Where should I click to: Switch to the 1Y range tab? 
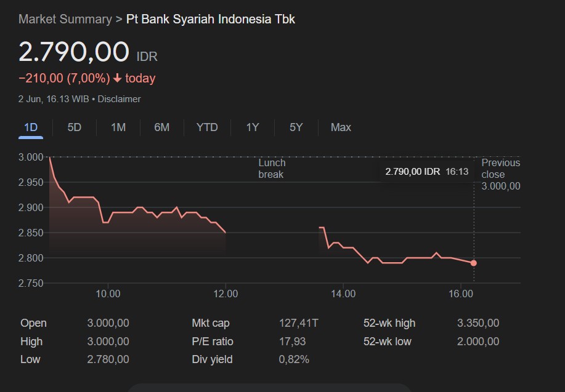tap(253, 127)
